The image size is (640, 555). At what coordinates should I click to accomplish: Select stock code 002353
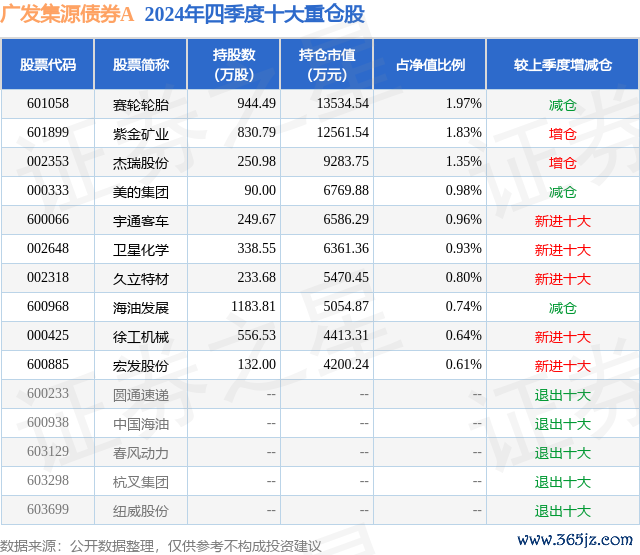coord(48,161)
